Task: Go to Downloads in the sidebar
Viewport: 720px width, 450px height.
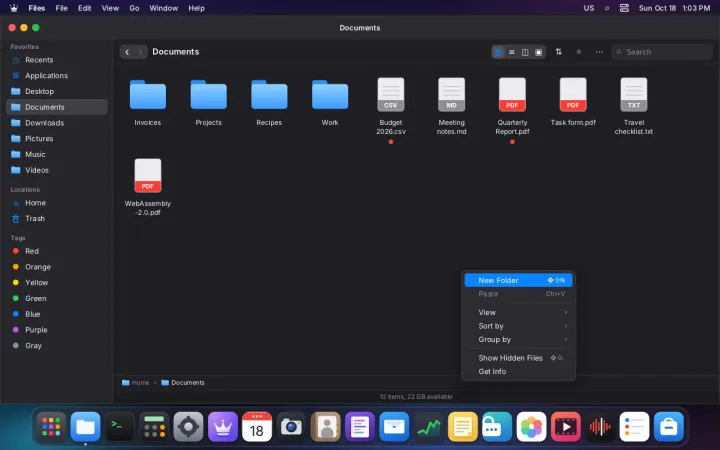Action: pos(57,123)
